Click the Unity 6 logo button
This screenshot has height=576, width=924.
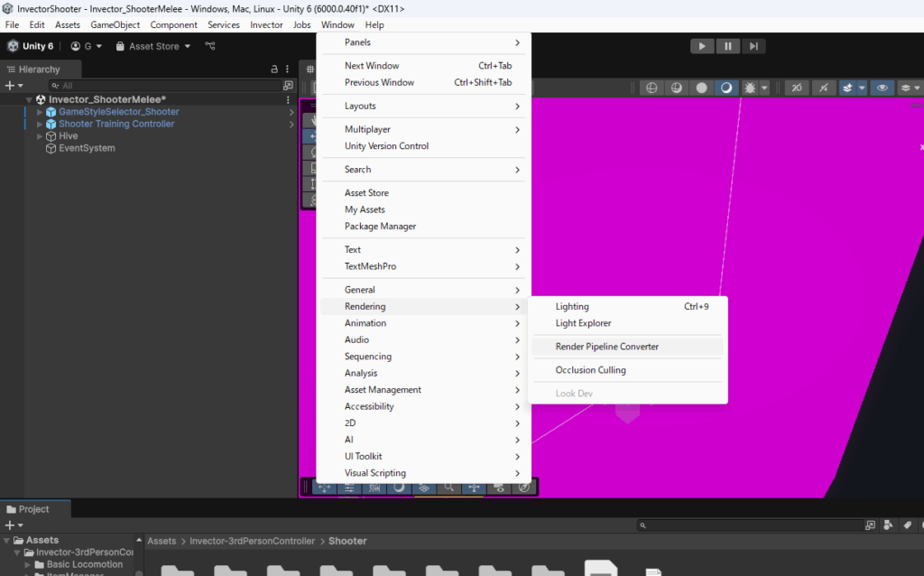[x=31, y=46]
